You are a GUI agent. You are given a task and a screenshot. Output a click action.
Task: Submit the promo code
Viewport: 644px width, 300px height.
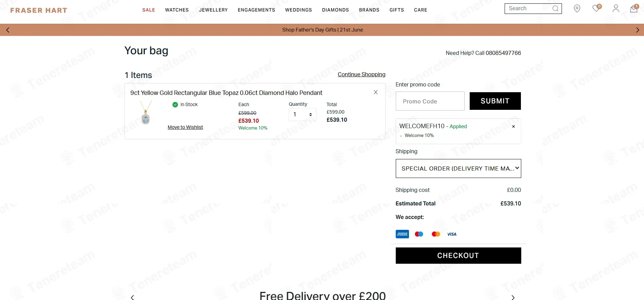click(x=495, y=101)
